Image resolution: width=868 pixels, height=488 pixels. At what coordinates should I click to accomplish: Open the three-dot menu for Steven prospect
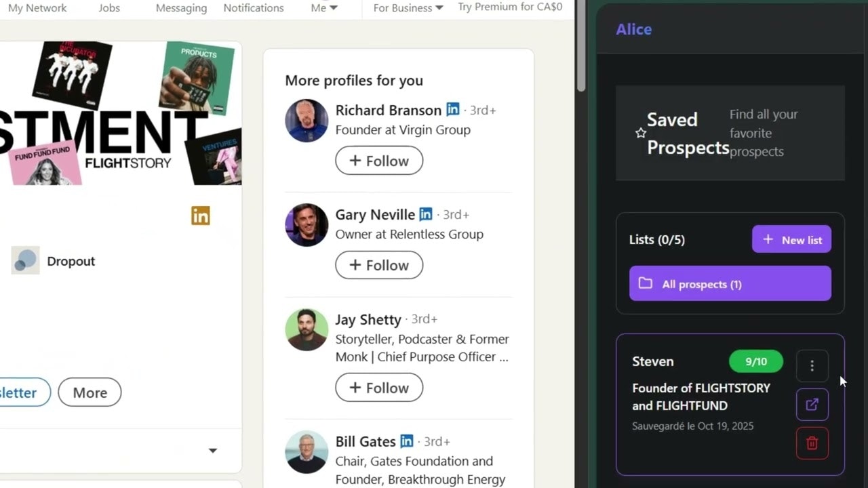812,366
